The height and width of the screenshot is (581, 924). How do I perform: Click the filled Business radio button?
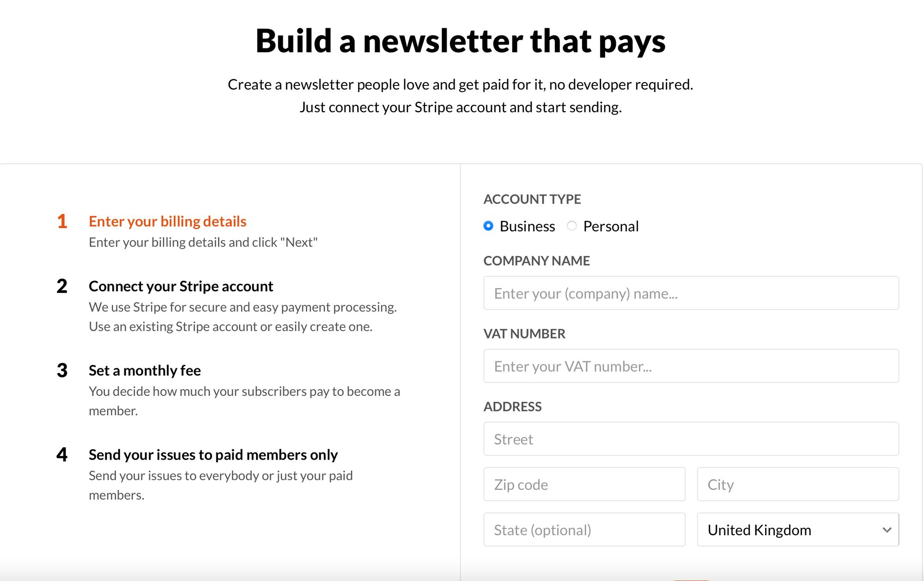coord(488,225)
